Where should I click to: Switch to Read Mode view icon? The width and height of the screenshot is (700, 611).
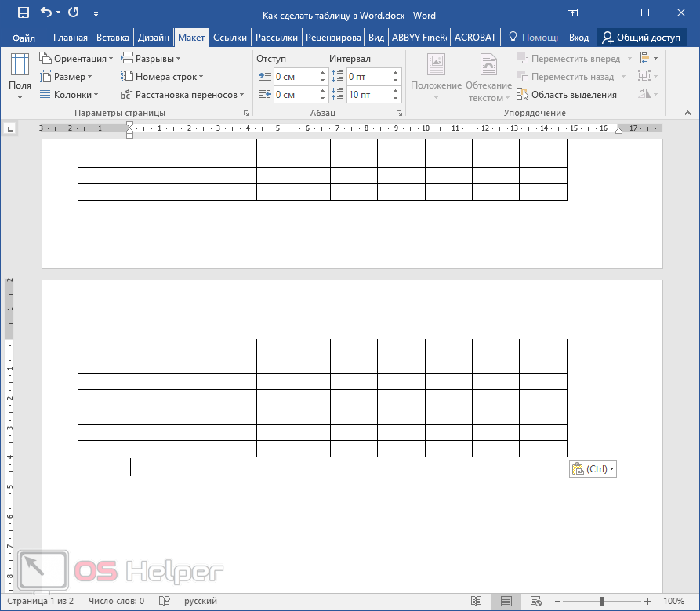point(476,601)
